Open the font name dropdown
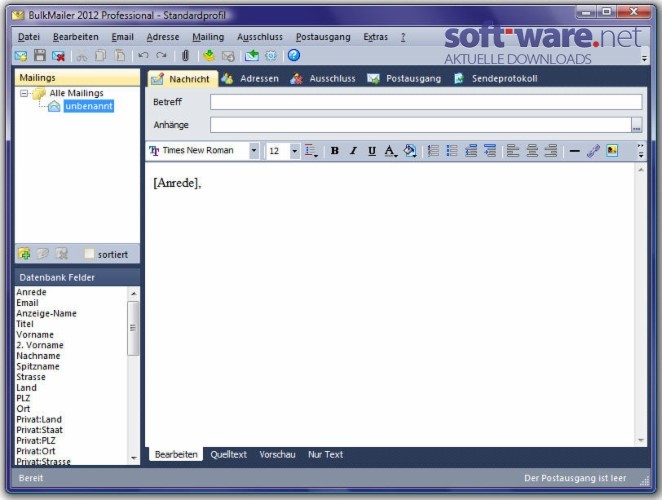 (254, 151)
